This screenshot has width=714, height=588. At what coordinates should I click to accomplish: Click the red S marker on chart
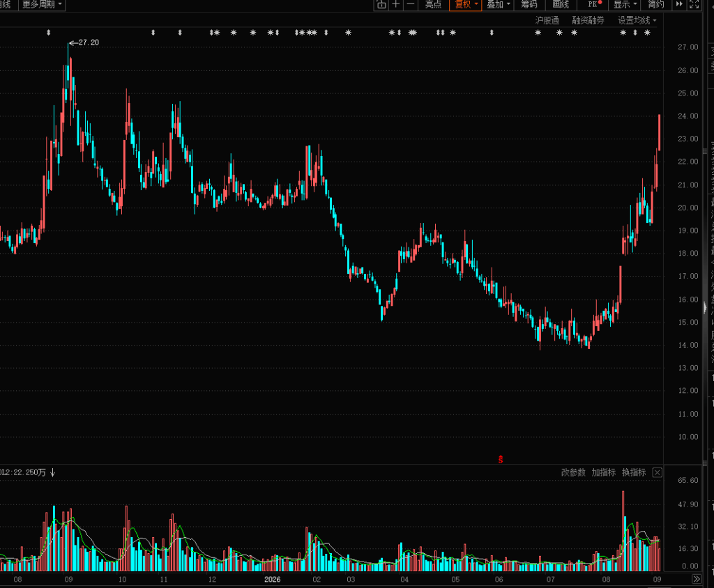[501, 459]
